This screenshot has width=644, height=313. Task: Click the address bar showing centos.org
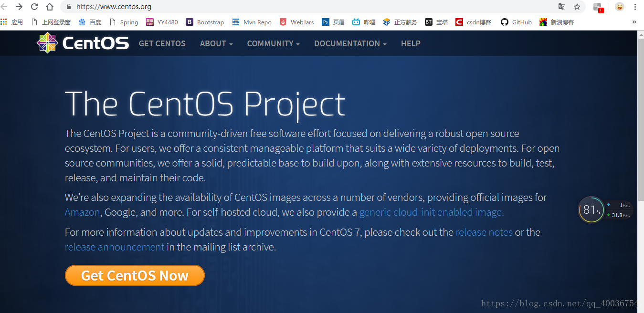(306, 7)
